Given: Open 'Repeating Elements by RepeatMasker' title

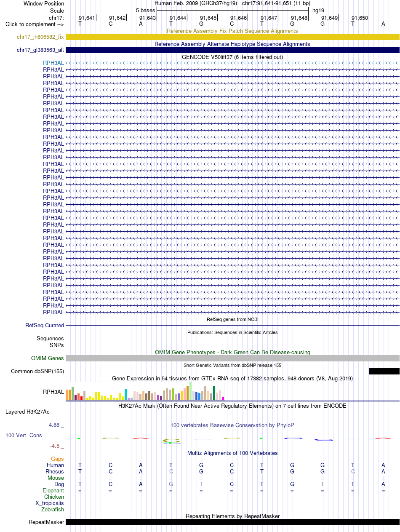Looking at the screenshot, I should pos(232,516).
